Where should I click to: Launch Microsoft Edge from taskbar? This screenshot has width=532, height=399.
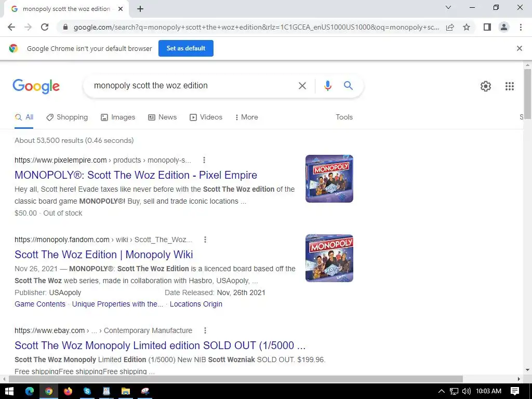(30, 391)
